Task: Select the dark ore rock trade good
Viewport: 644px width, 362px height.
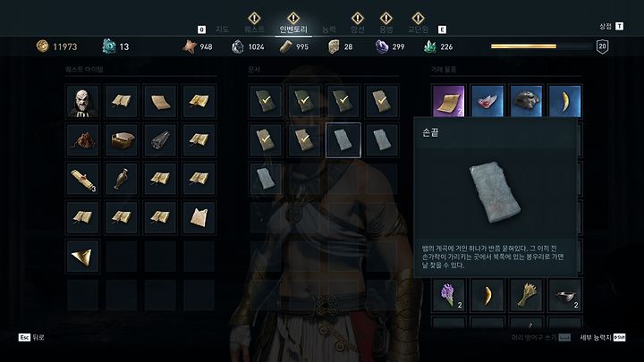Action: click(526, 101)
